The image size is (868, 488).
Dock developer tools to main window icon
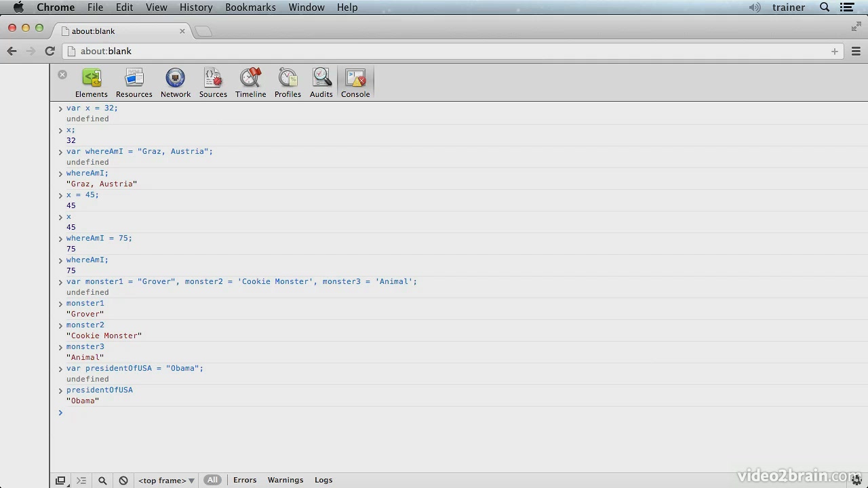(60, 480)
